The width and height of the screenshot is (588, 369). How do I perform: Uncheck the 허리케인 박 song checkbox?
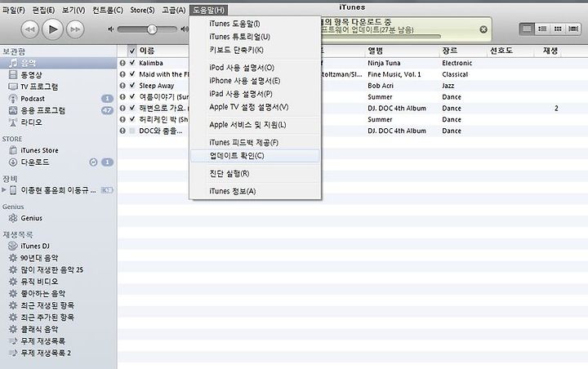(x=132, y=119)
